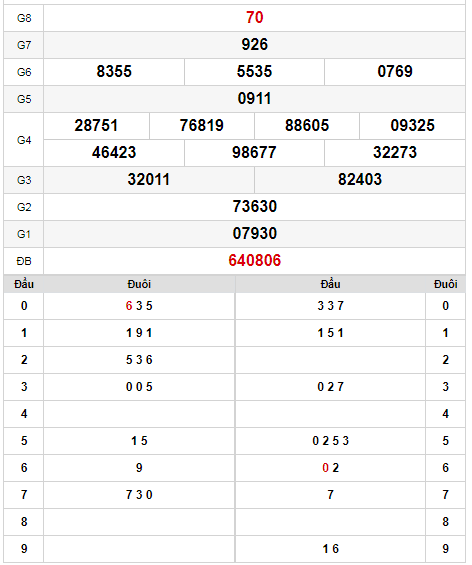This screenshot has width=472, height=565.
Task: Click the G8 prize number 70
Action: click(254, 17)
